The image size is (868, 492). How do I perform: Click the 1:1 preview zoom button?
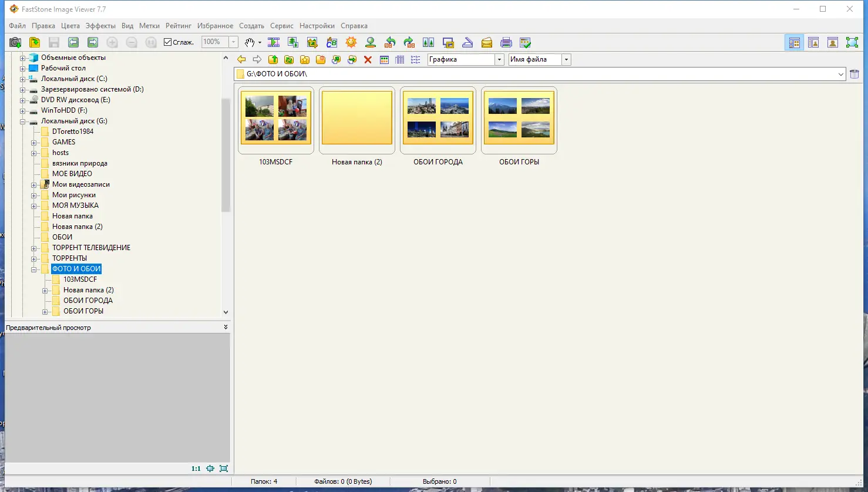tap(195, 468)
